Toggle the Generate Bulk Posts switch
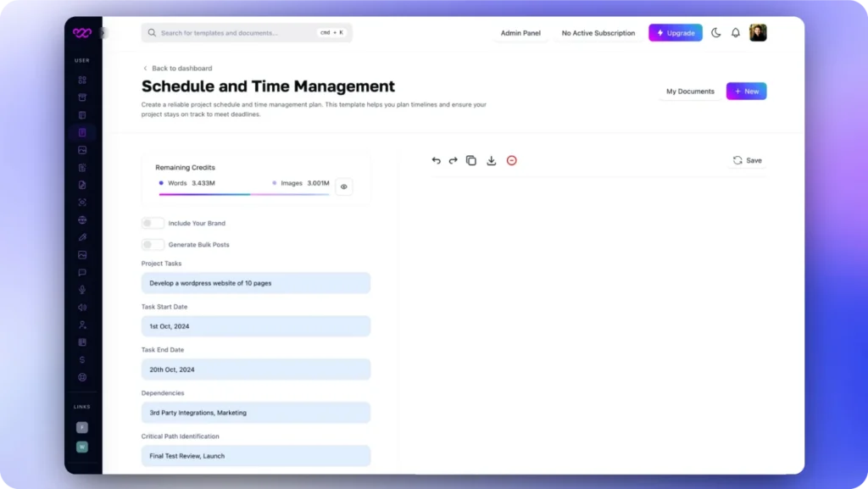 click(153, 244)
